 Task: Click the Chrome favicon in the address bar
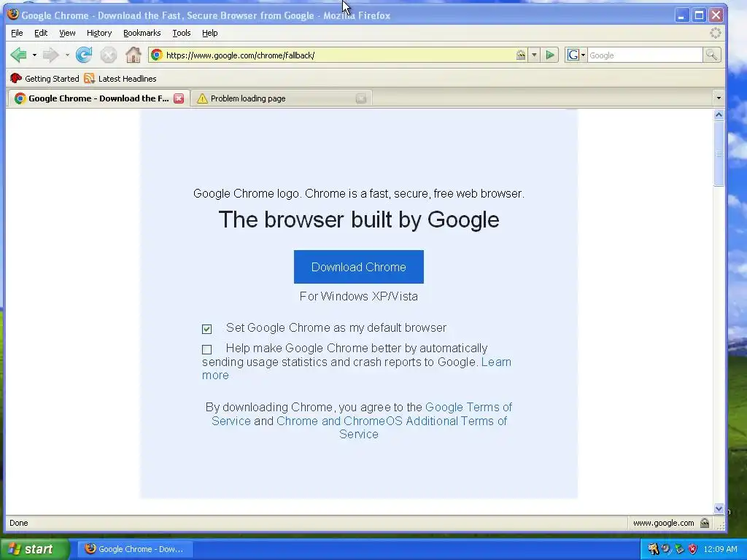pyautogui.click(x=157, y=55)
